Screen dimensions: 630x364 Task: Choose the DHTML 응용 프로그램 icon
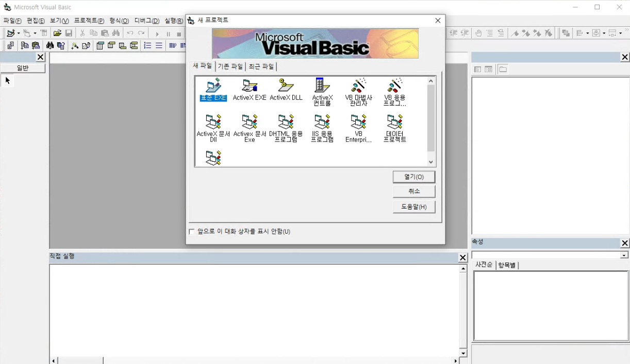[x=286, y=128]
